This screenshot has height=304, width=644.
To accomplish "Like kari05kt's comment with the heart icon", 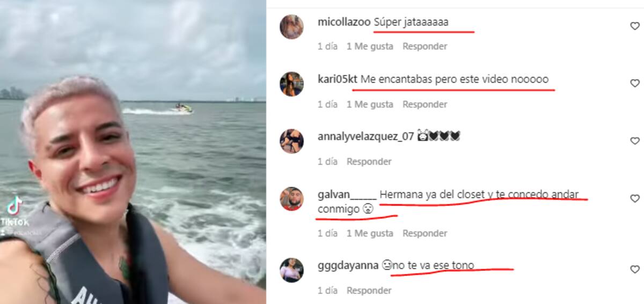I will (x=634, y=84).
